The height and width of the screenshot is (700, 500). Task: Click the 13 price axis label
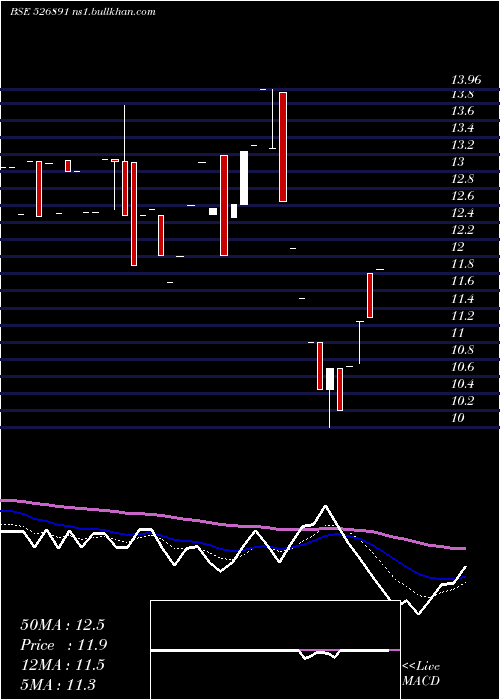coord(458,162)
